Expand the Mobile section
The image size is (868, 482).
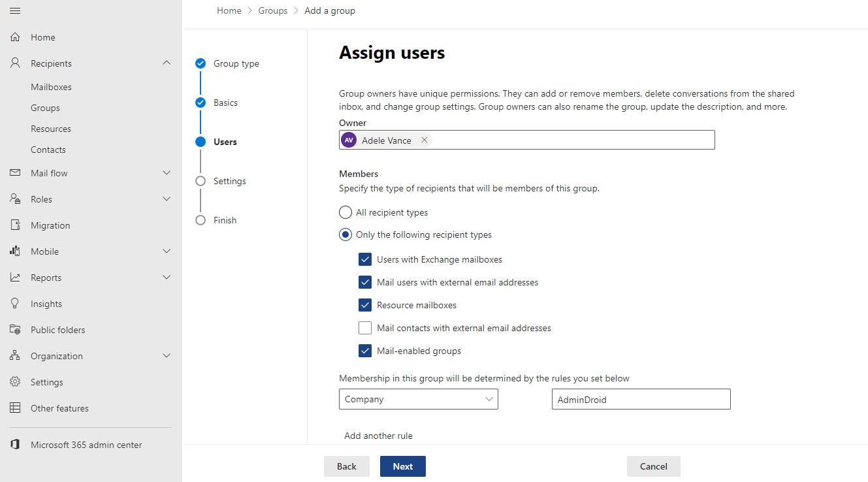(x=167, y=251)
